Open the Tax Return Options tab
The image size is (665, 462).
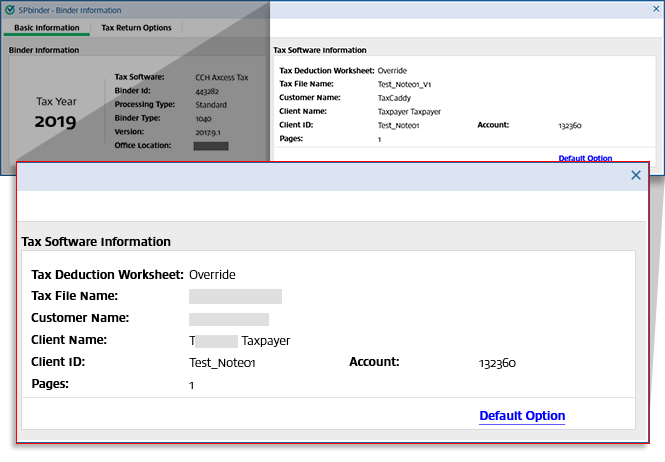137,28
